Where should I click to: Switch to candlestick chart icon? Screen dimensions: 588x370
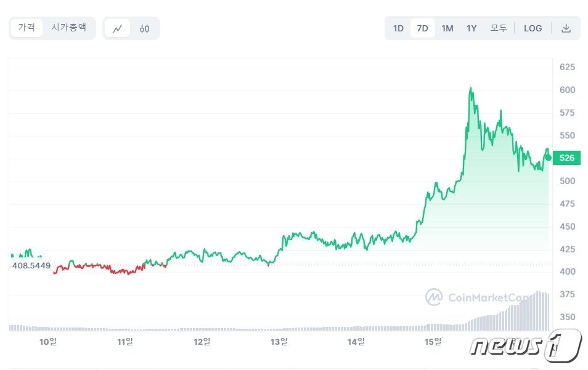pyautogui.click(x=145, y=28)
